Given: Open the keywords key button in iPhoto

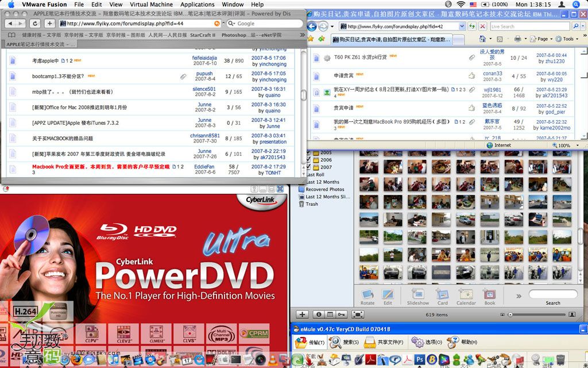Looking at the screenshot, I should 341,315.
